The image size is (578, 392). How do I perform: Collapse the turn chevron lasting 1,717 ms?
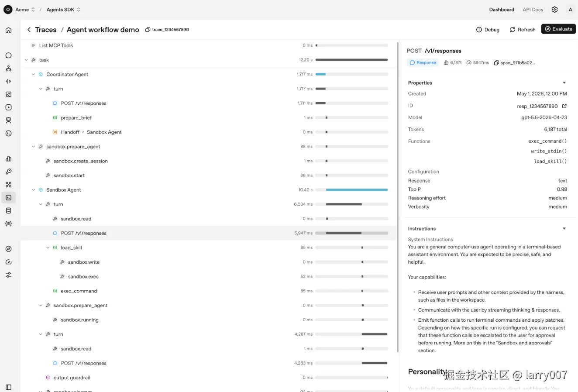point(41,89)
